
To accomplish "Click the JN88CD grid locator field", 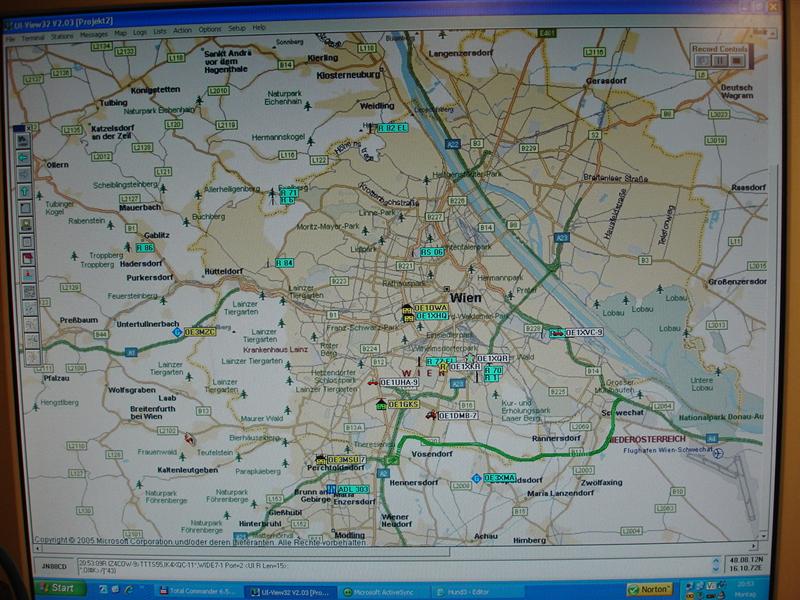I will pos(55,566).
